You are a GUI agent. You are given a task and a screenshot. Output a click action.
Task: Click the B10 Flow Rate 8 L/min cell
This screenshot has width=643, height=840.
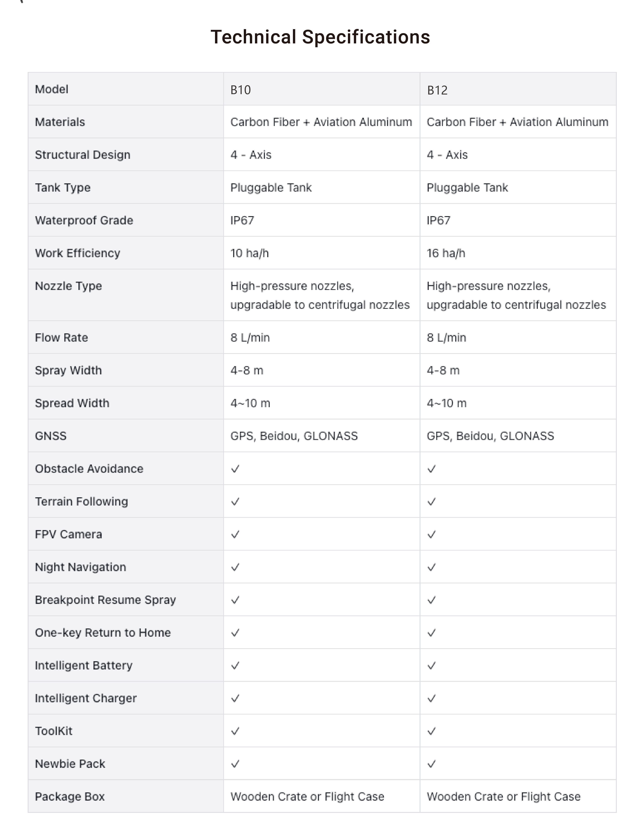click(x=250, y=338)
